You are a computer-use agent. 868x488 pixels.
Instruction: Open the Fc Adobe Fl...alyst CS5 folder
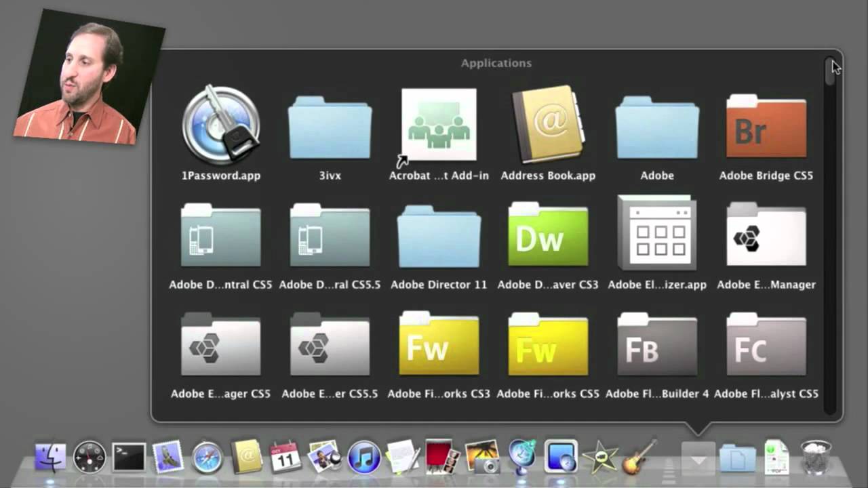pyautogui.click(x=766, y=344)
